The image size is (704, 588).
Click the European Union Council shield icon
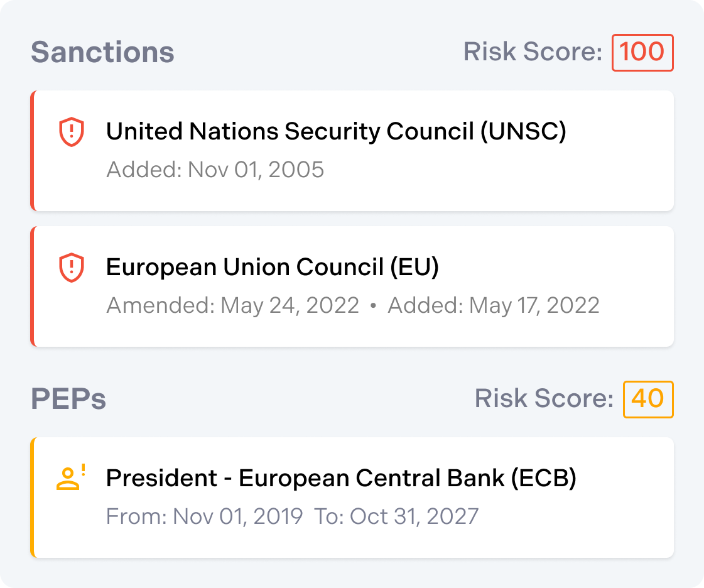71,268
